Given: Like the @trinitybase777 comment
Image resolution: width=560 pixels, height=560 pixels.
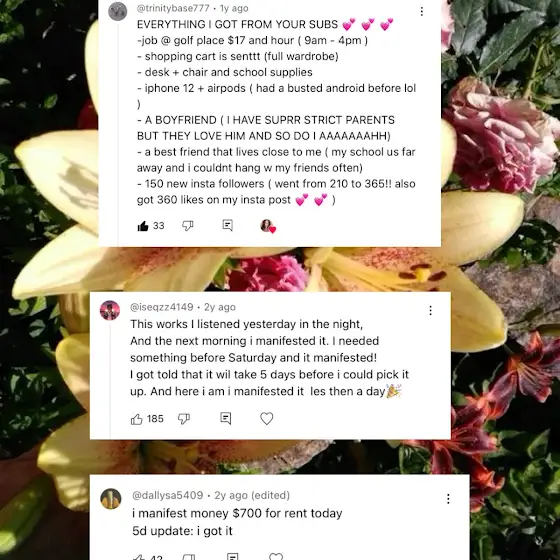Looking at the screenshot, I should 143,226.
